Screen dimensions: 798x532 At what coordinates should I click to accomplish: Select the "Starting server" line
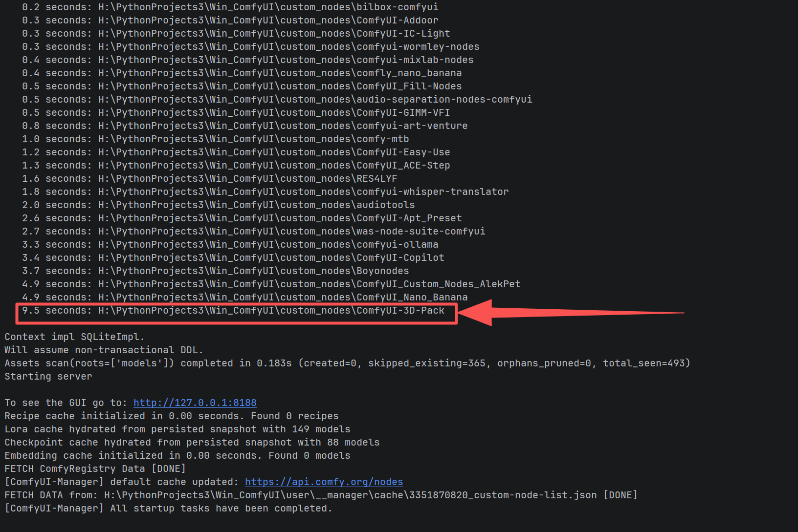point(48,376)
